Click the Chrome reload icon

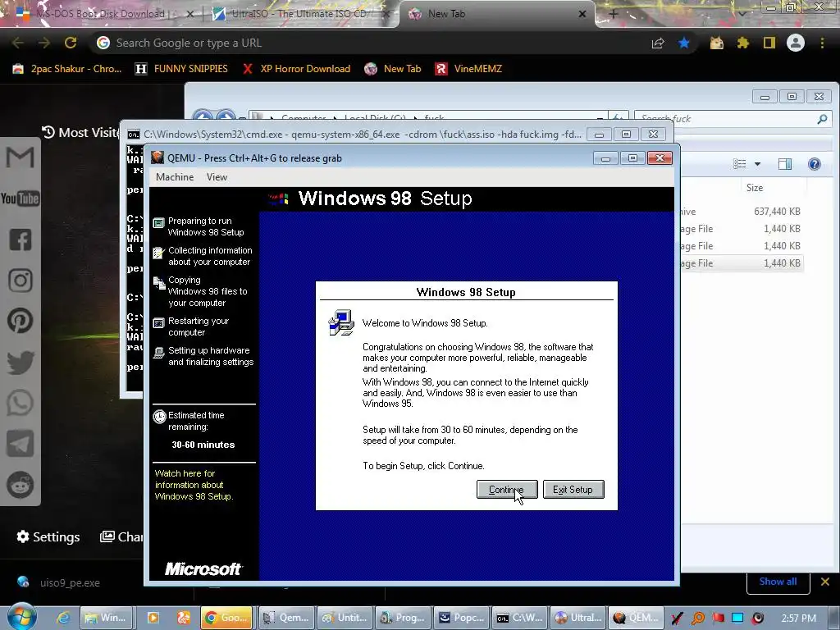point(71,43)
